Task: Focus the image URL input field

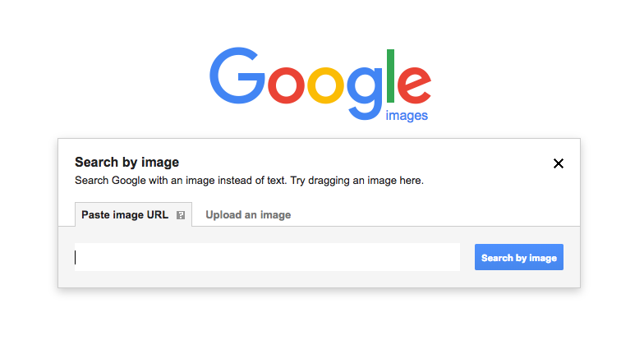Action: point(268,257)
